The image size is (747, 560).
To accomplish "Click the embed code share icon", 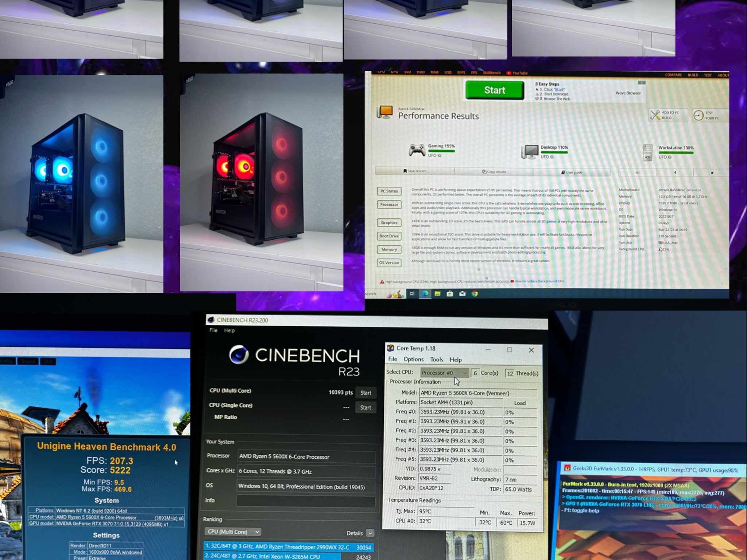I will tap(637, 173).
